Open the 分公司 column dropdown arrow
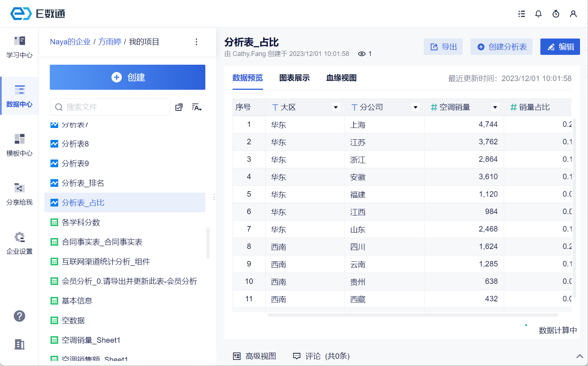Viewport: 588px width, 366px height. (415, 107)
